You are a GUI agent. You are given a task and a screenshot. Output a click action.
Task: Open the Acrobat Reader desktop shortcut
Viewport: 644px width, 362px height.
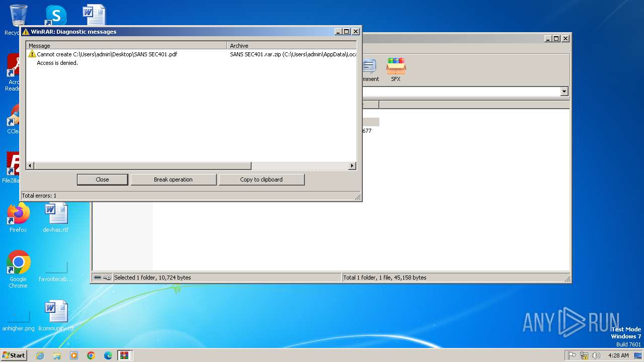(x=13, y=73)
